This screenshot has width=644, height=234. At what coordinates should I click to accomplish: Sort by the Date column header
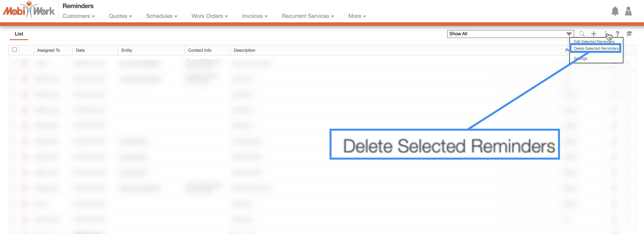click(80, 50)
